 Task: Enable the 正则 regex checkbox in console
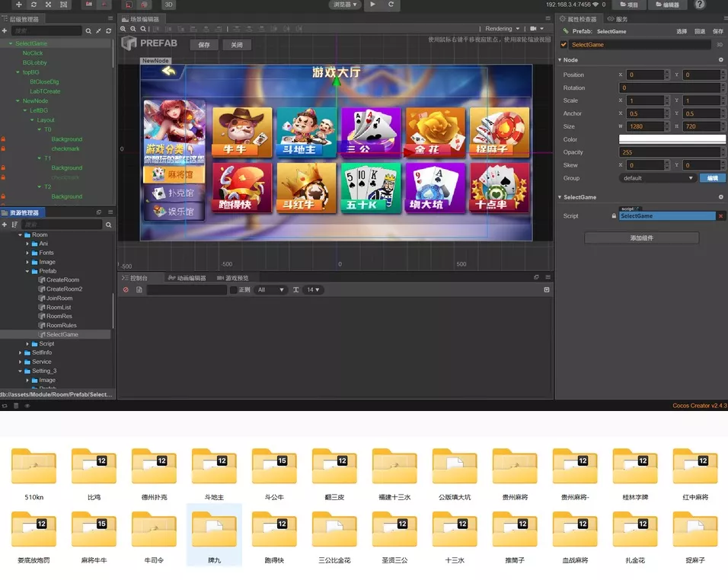pos(234,290)
